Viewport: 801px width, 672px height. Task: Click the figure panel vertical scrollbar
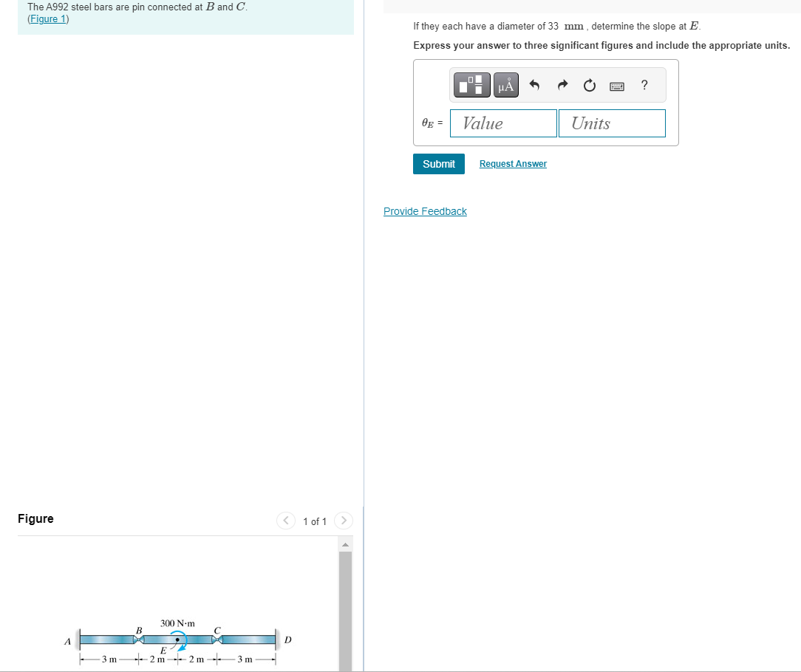coord(345,610)
